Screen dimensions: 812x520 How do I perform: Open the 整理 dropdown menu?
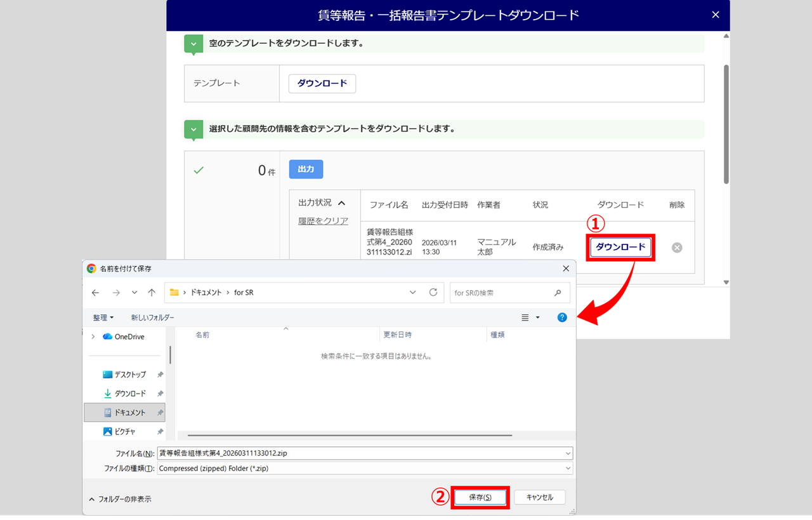pyautogui.click(x=103, y=317)
